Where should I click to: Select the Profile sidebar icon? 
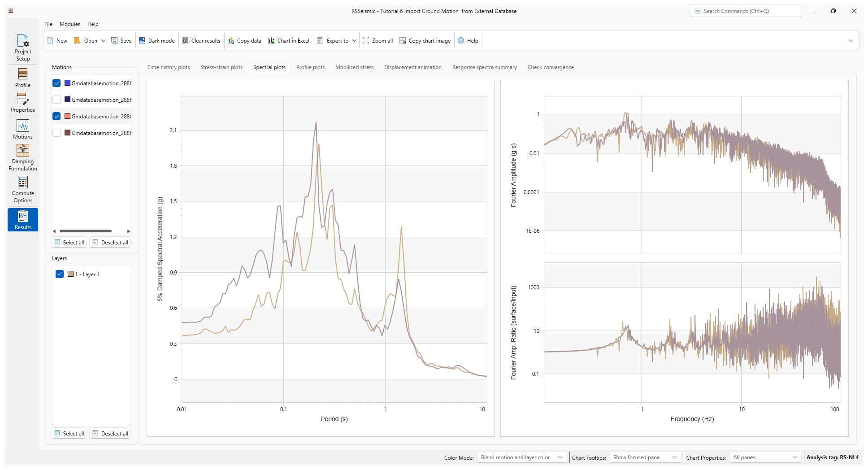(x=22, y=77)
